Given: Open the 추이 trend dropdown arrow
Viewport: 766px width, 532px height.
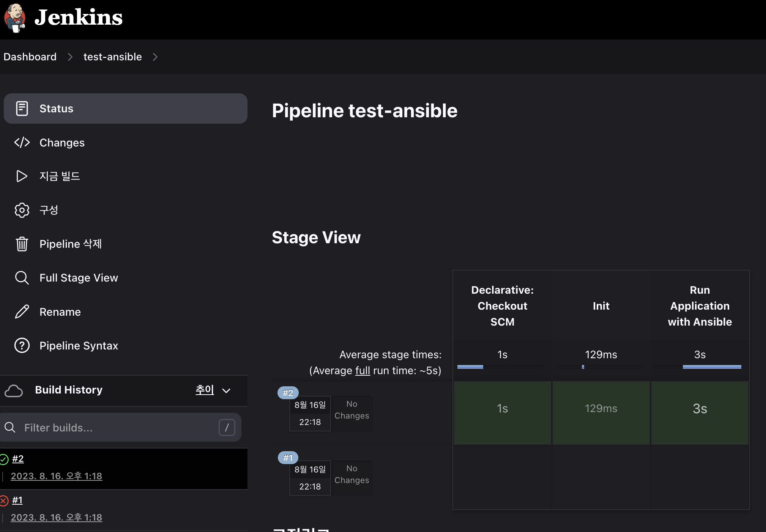Looking at the screenshot, I should point(226,391).
